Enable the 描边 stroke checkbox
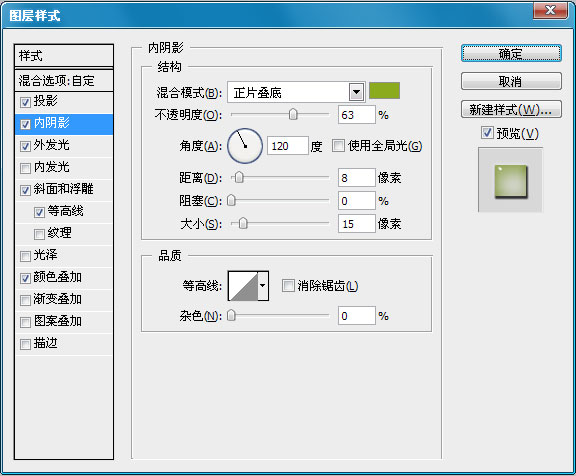 [x=25, y=344]
